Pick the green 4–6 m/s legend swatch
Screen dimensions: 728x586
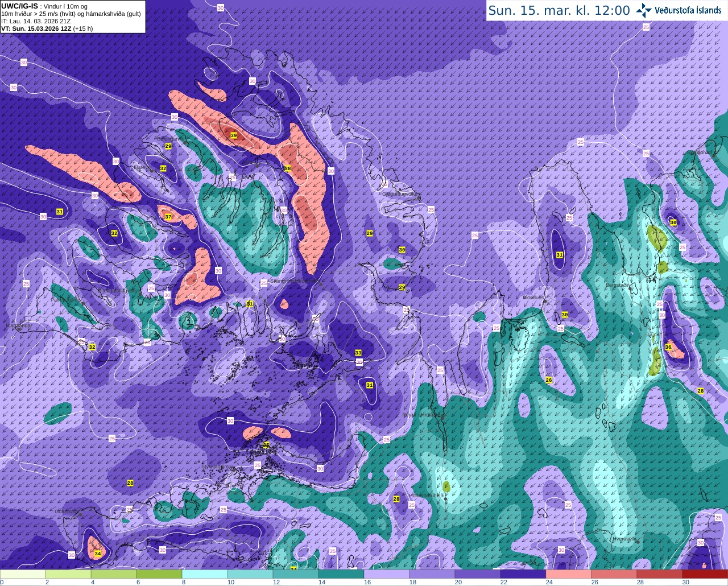(x=114, y=574)
